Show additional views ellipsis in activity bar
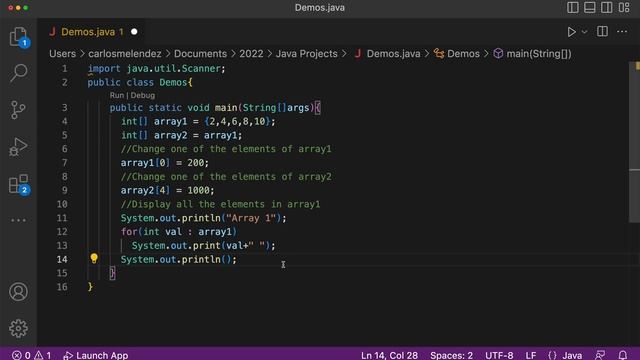Screen dimensions: 640x360 (18, 220)
